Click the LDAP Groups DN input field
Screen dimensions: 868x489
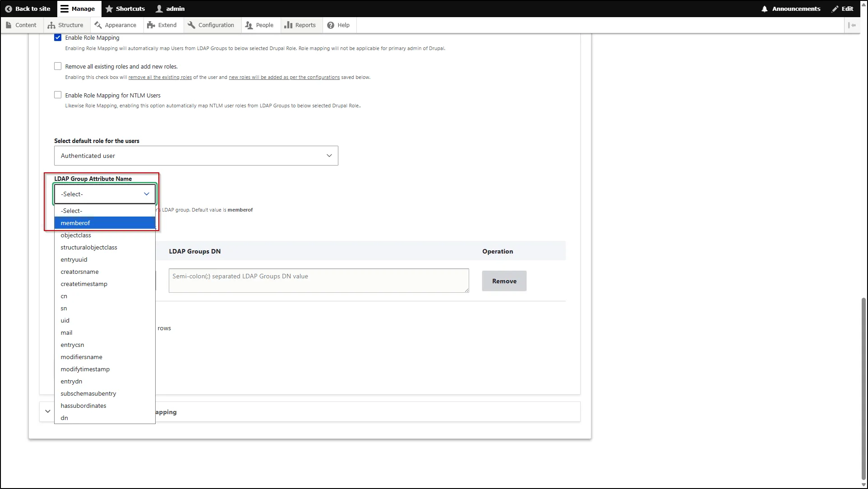[x=319, y=280]
